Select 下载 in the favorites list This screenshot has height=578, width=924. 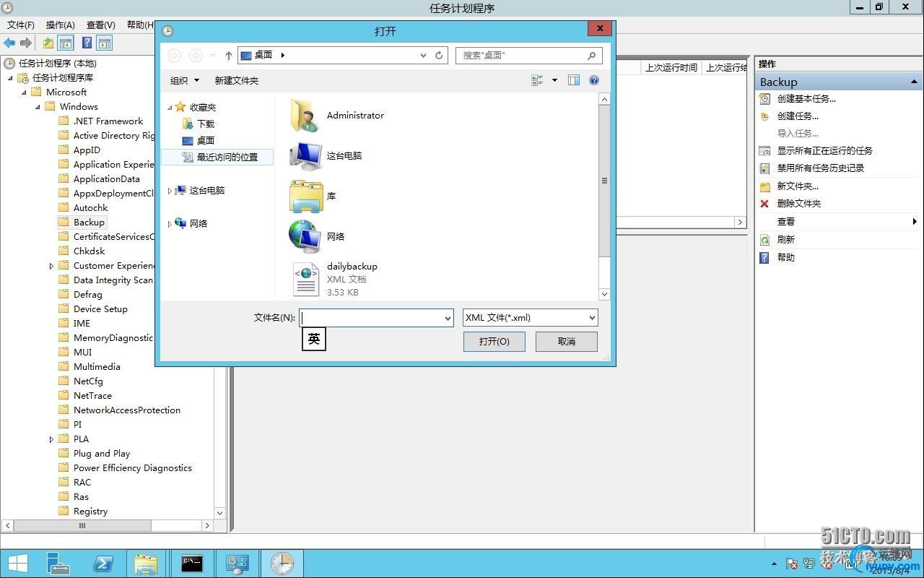206,124
